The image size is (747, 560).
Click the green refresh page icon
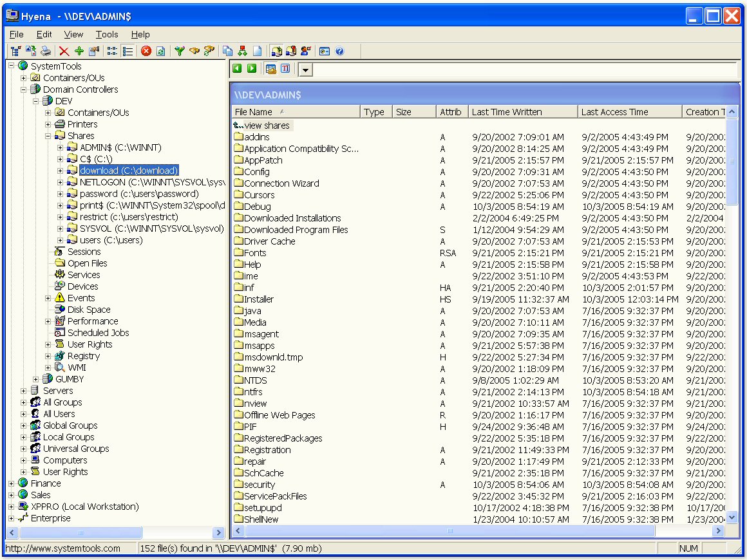[x=161, y=51]
